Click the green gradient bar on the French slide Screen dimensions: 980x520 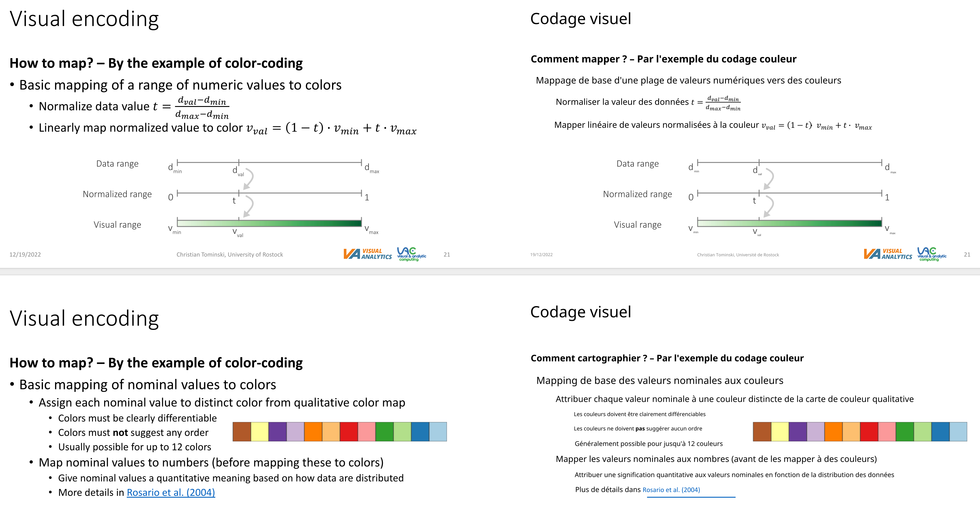pyautogui.click(x=789, y=223)
